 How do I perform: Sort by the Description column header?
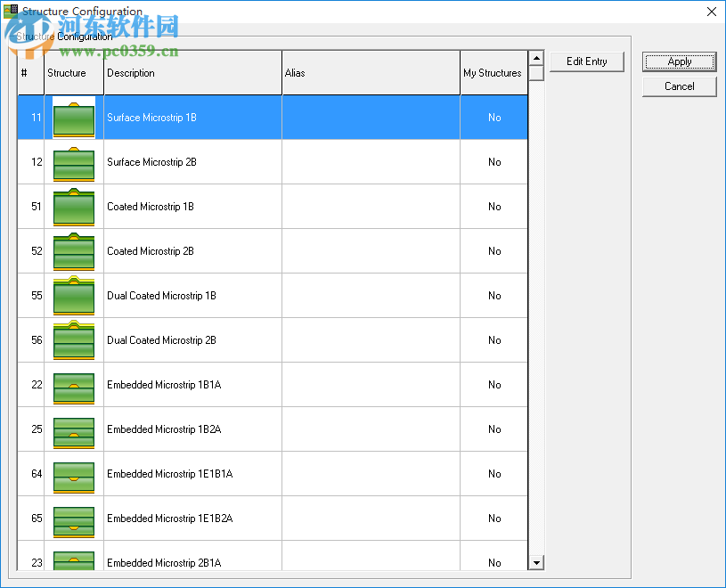tap(193, 73)
